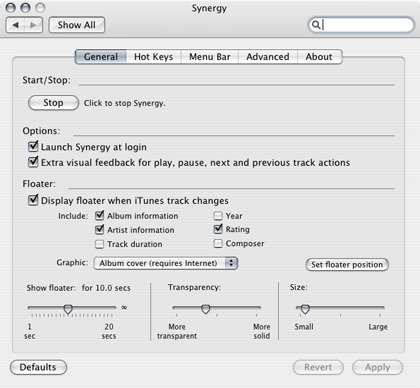Image resolution: width=420 pixels, height=388 pixels.
Task: Click the red close window button
Action: pos(11,7)
